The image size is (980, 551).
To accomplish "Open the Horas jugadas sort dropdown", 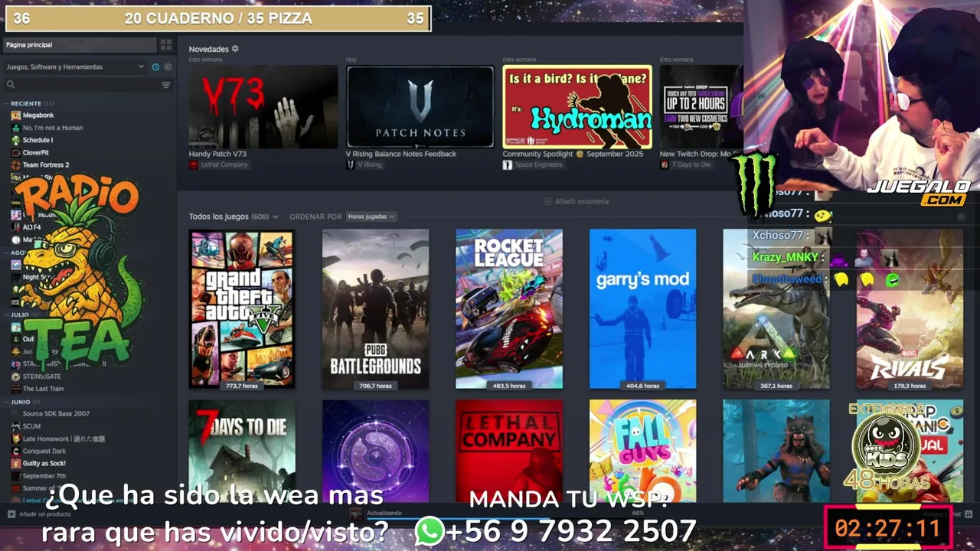I will [371, 217].
